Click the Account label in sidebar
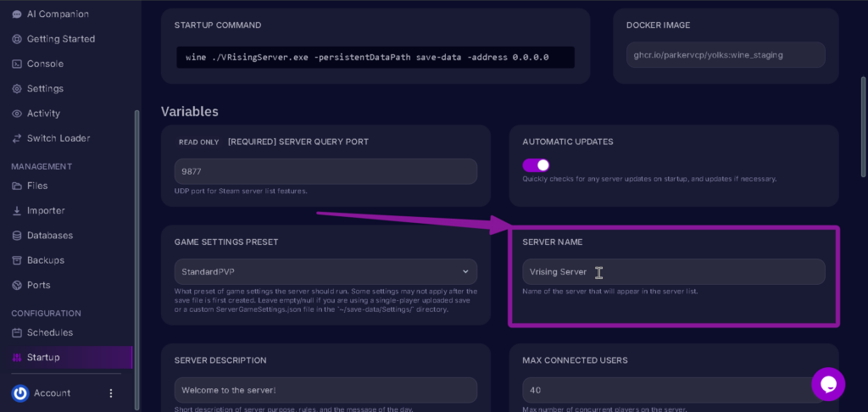The image size is (868, 412). click(x=52, y=393)
